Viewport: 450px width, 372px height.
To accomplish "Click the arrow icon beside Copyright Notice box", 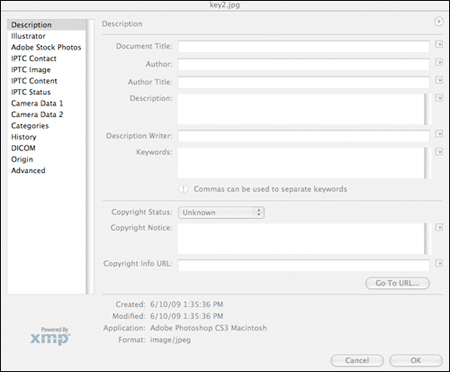I will (439, 228).
